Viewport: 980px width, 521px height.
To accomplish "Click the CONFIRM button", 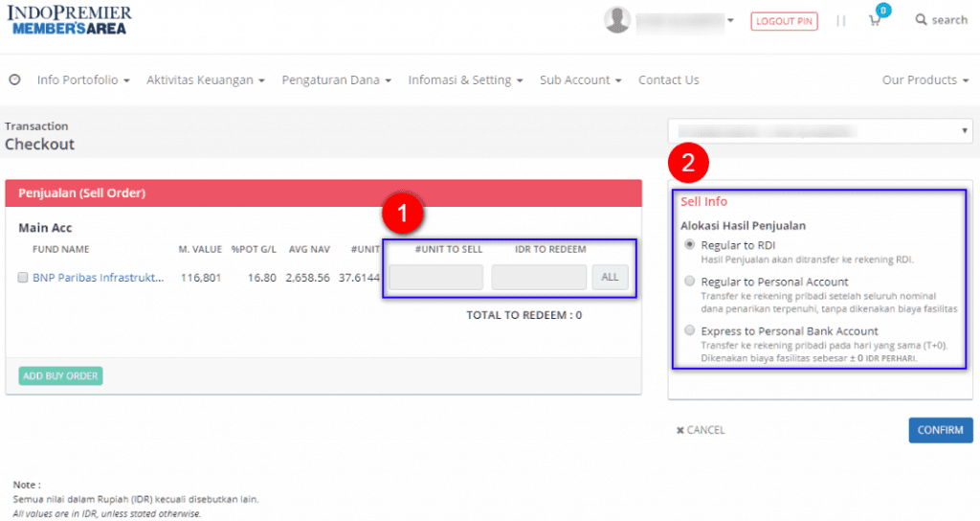I will click(x=940, y=430).
